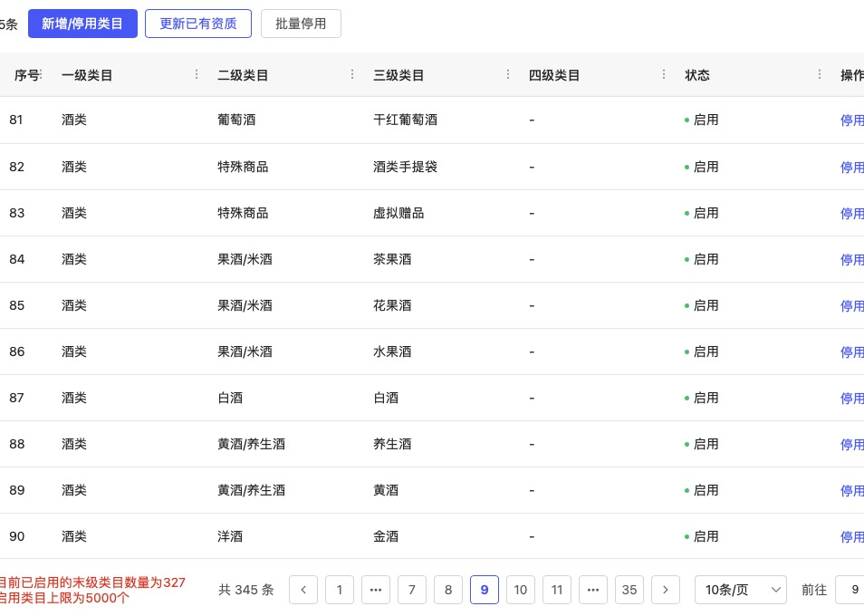Image resolution: width=864 pixels, height=616 pixels.
Task: Jump forward via ellipsis before page 35
Action: (x=593, y=590)
